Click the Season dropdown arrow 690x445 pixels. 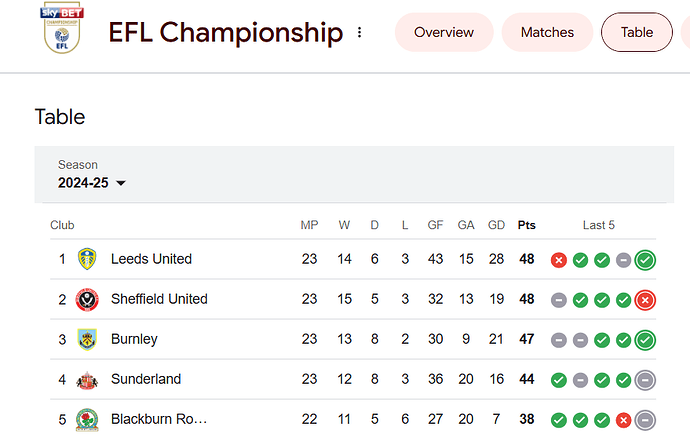[x=121, y=183]
